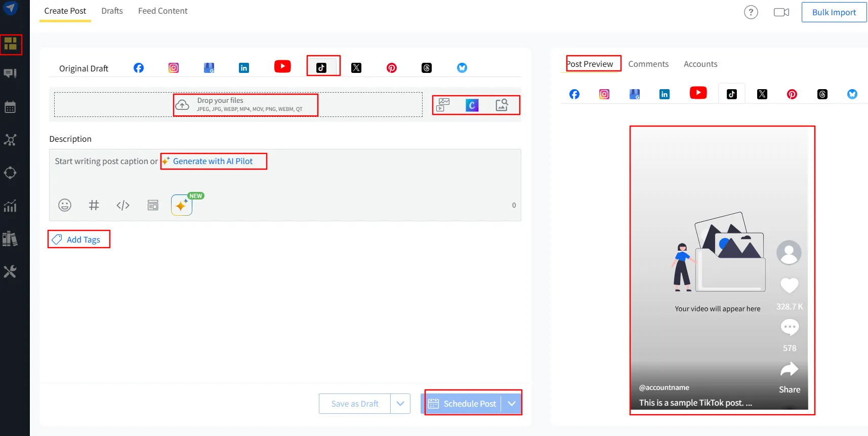Open the image search icon beside upload area
Image resolution: width=868 pixels, height=436 pixels.
pos(502,105)
